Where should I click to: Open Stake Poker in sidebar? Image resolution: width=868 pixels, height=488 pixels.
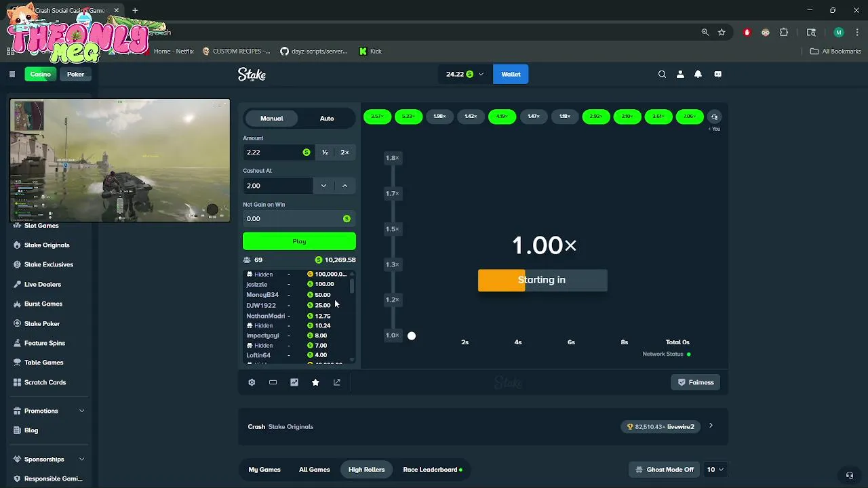coord(42,324)
